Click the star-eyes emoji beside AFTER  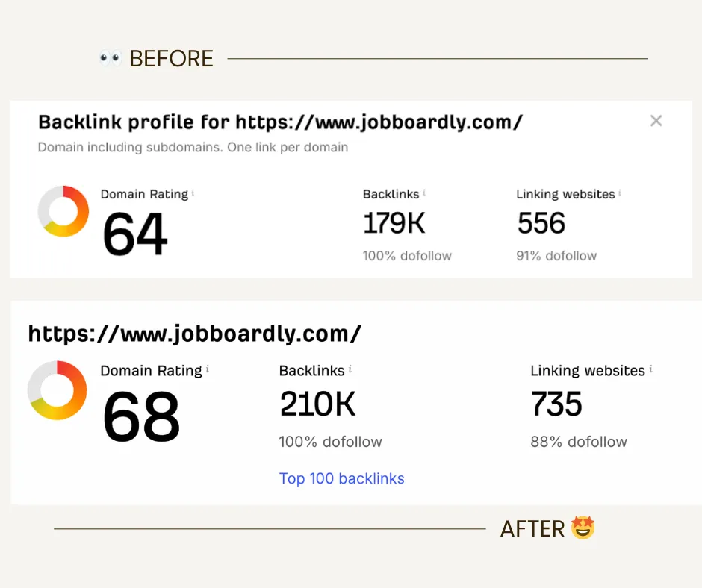pyautogui.click(x=583, y=528)
